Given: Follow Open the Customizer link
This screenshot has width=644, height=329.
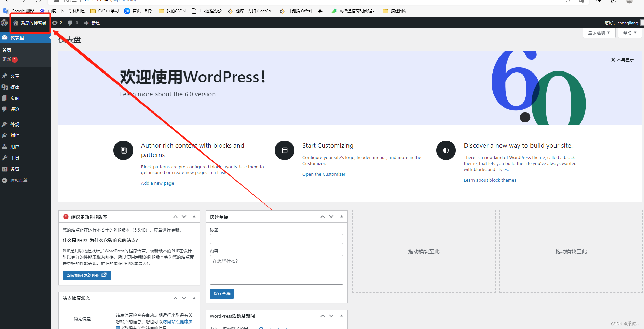Looking at the screenshot, I should [324, 174].
